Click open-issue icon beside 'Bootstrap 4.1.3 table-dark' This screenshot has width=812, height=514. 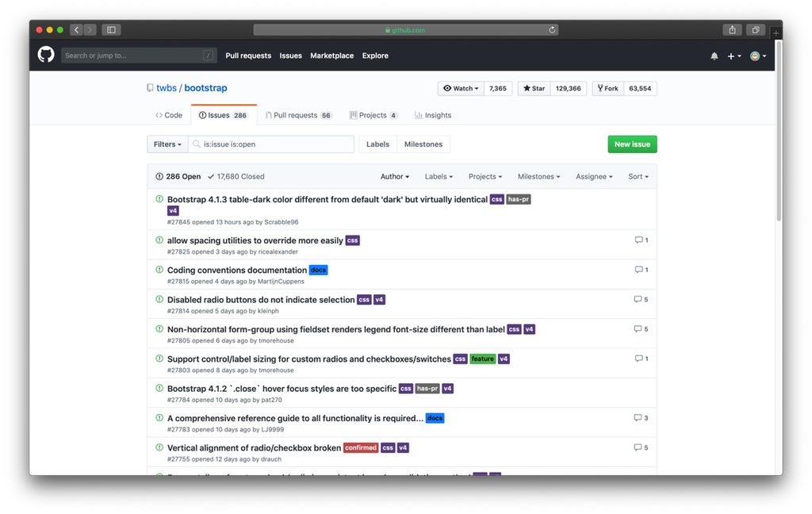tap(159, 199)
